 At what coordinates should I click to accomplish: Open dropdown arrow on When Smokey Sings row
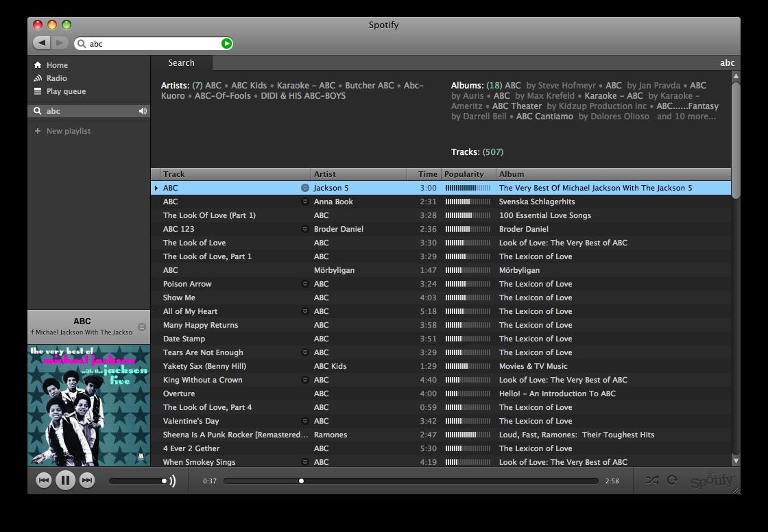(304, 462)
